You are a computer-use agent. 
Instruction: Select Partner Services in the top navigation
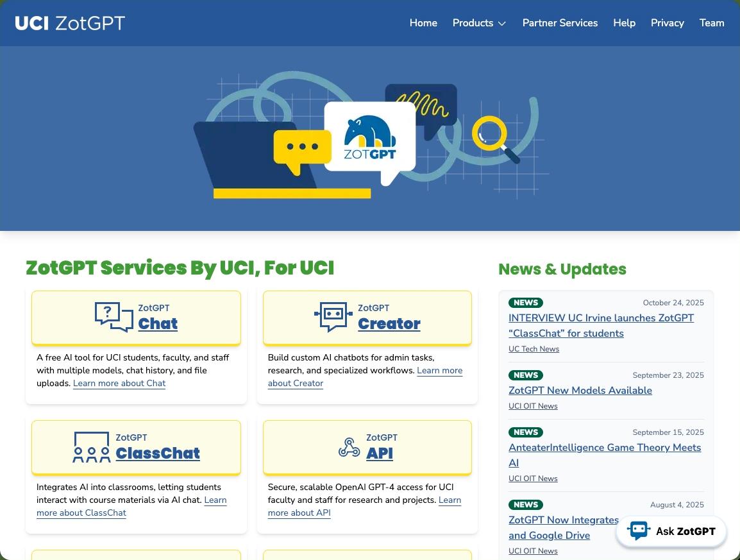point(560,22)
